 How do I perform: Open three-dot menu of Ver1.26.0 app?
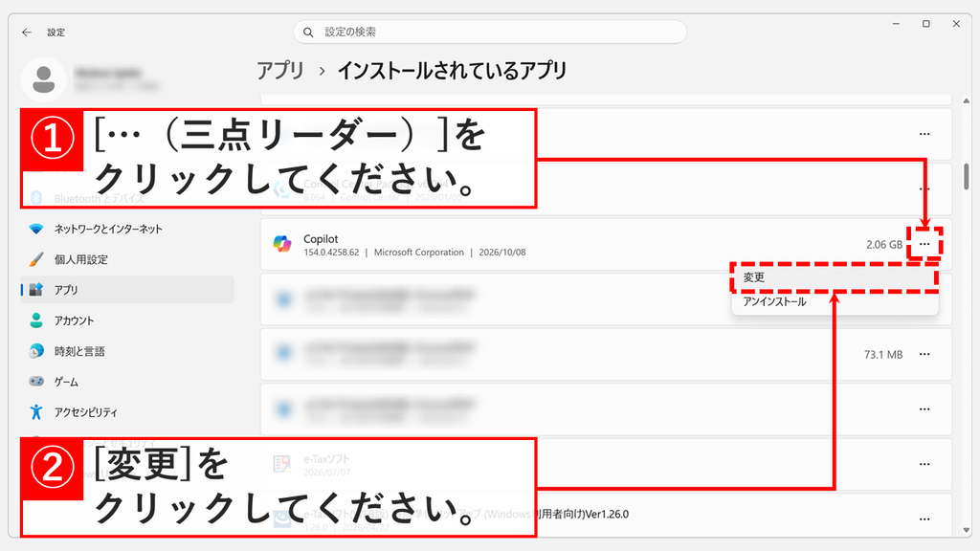pyautogui.click(x=924, y=519)
